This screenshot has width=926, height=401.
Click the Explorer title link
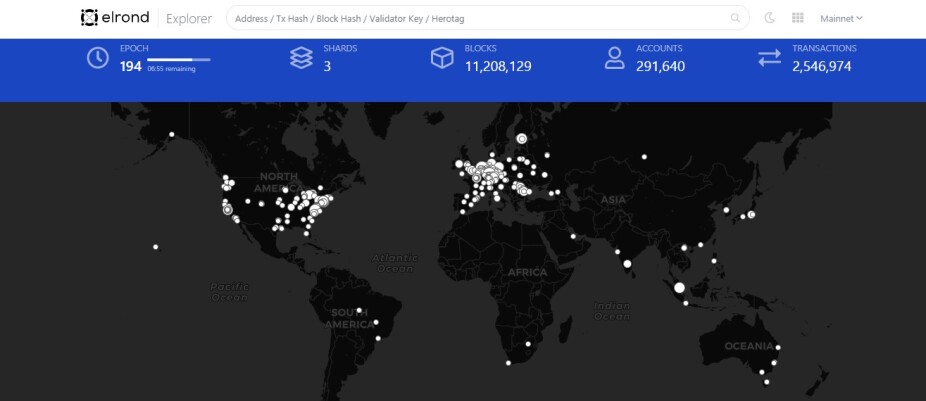pyautogui.click(x=189, y=18)
